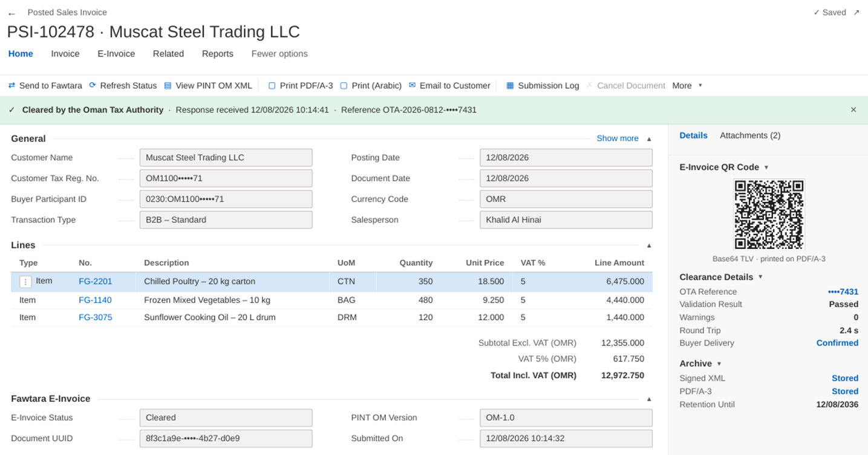The width and height of the screenshot is (868, 455).
Task: Click the Submission Log grid icon
Action: [510, 85]
